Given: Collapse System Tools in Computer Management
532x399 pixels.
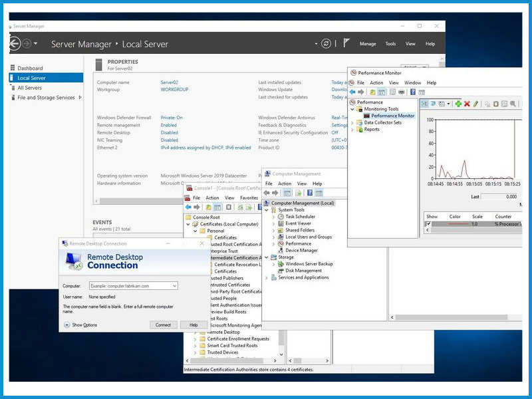Looking at the screenshot, I should 267,210.
